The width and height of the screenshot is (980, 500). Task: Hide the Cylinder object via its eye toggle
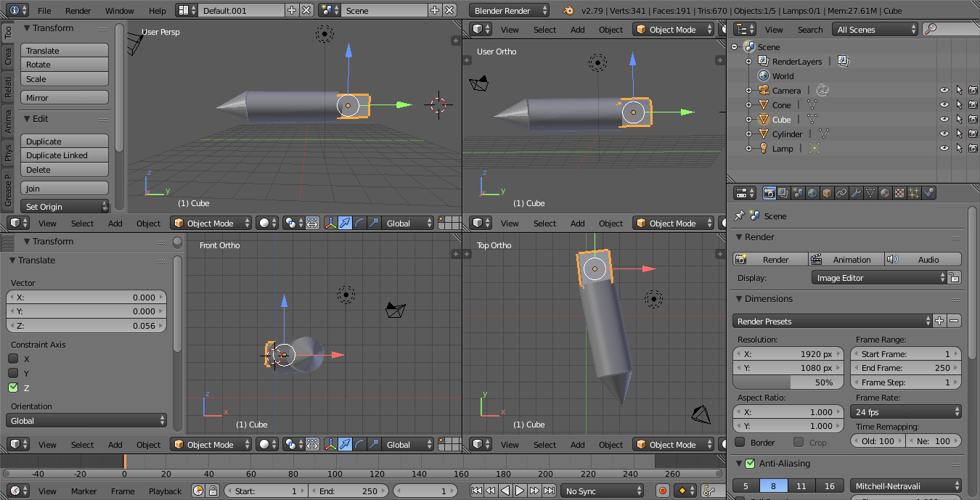[x=944, y=134]
